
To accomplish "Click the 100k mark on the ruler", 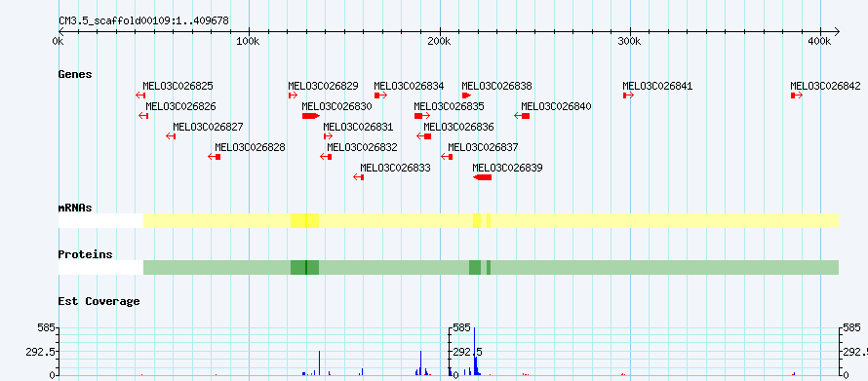I will (248, 42).
